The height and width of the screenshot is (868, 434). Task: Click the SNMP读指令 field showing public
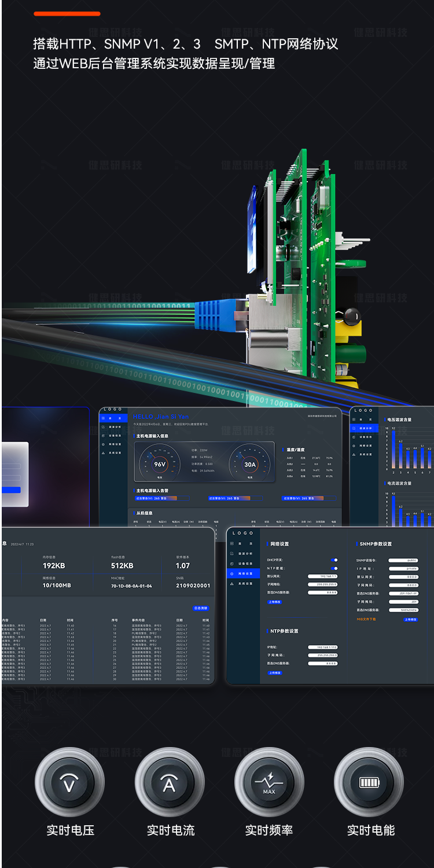tap(403, 560)
